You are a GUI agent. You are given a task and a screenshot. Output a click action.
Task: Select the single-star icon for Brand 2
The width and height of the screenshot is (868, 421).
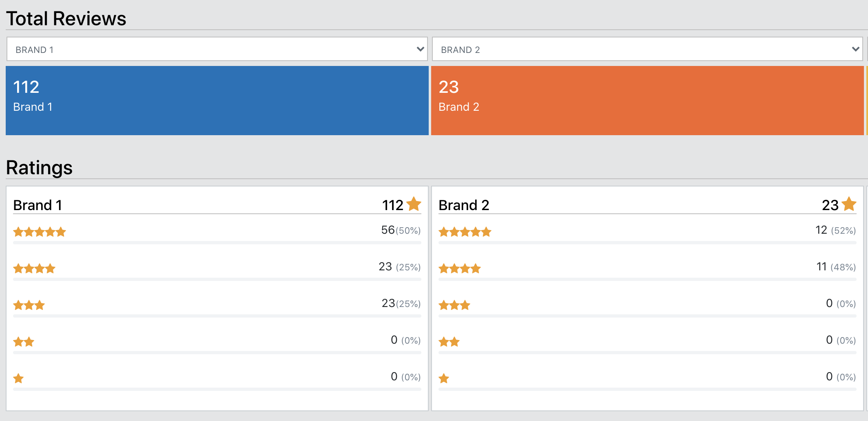pos(444,378)
